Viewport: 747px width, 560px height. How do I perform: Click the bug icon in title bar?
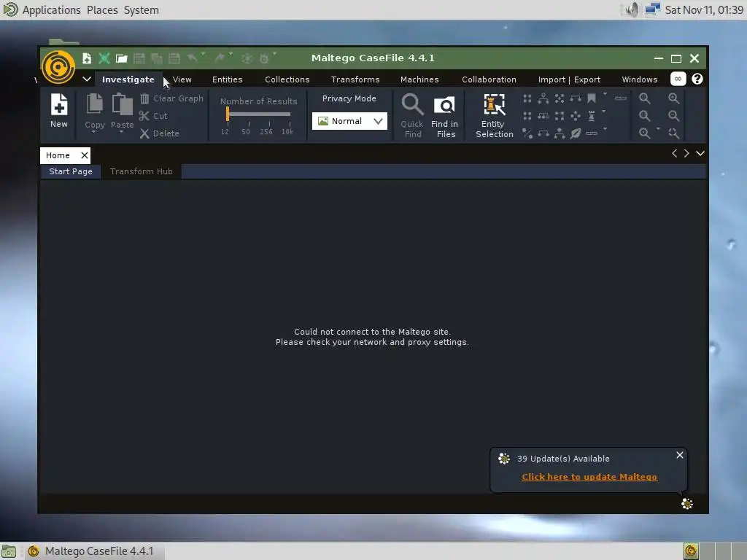264,58
